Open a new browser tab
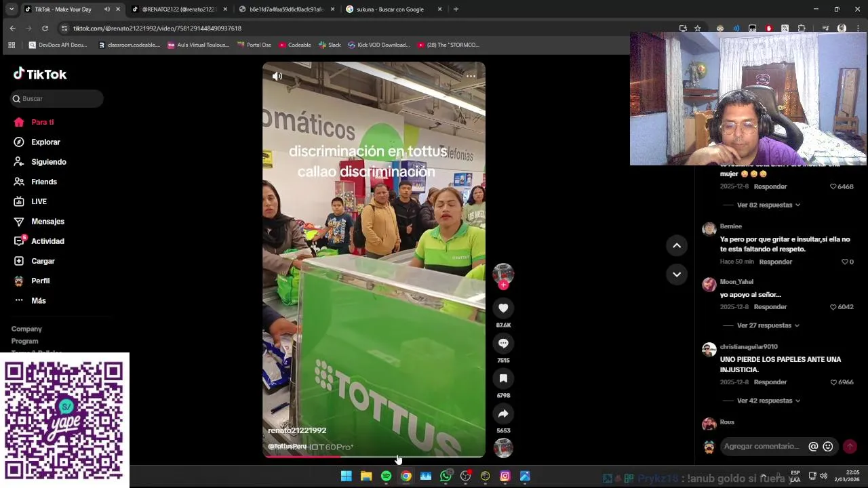The image size is (868, 488). (x=456, y=9)
